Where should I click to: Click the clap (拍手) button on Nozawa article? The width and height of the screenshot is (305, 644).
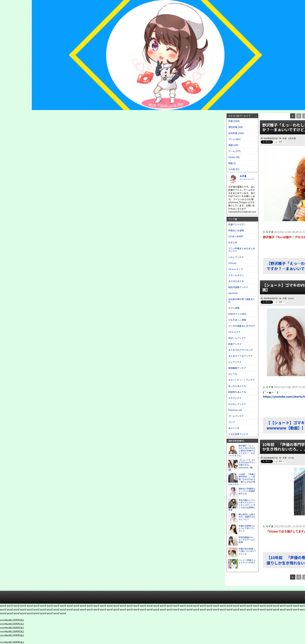coord(280,142)
